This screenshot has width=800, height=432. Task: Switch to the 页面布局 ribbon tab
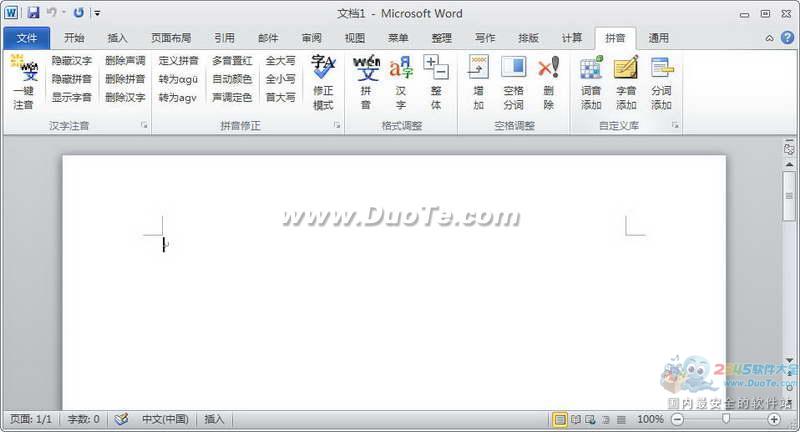coord(171,38)
